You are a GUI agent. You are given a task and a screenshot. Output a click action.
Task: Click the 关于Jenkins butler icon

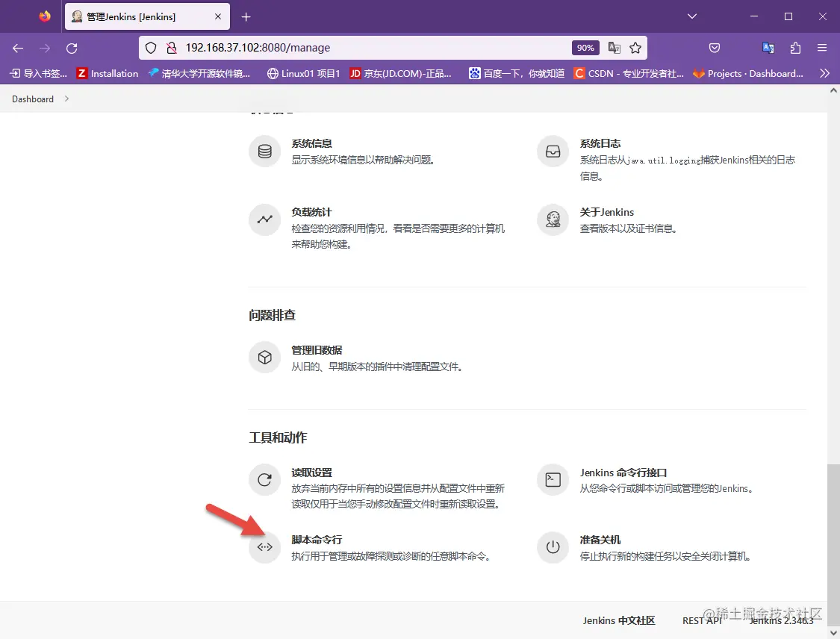click(553, 219)
